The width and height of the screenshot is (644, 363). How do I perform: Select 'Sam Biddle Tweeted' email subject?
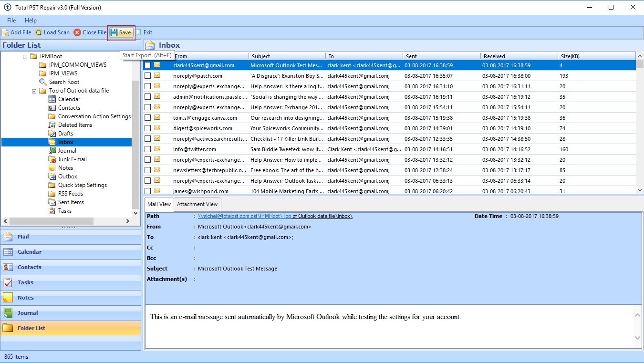point(287,149)
